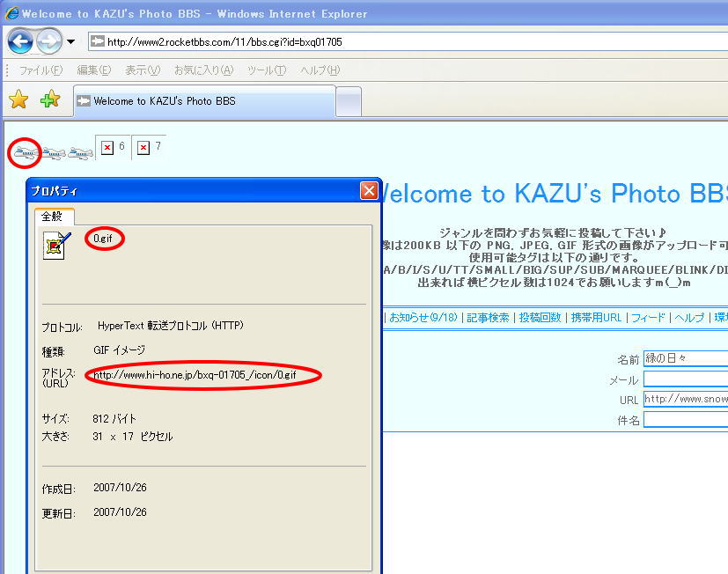728x574 pixels.
Task: Select the 全般 tab in properties dialog
Action: tap(54, 217)
